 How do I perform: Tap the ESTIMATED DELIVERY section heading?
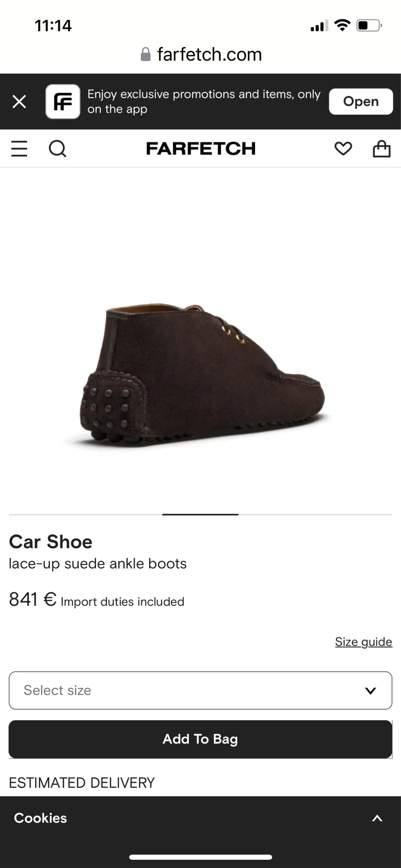coord(82,783)
